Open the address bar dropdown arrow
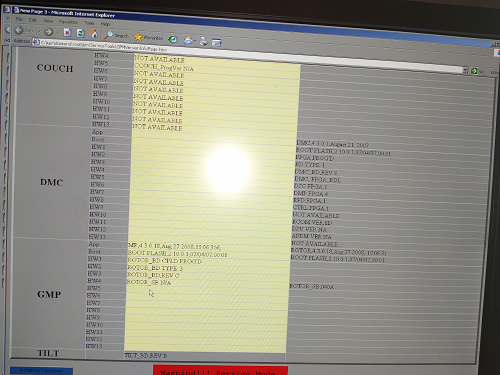 [465, 70]
